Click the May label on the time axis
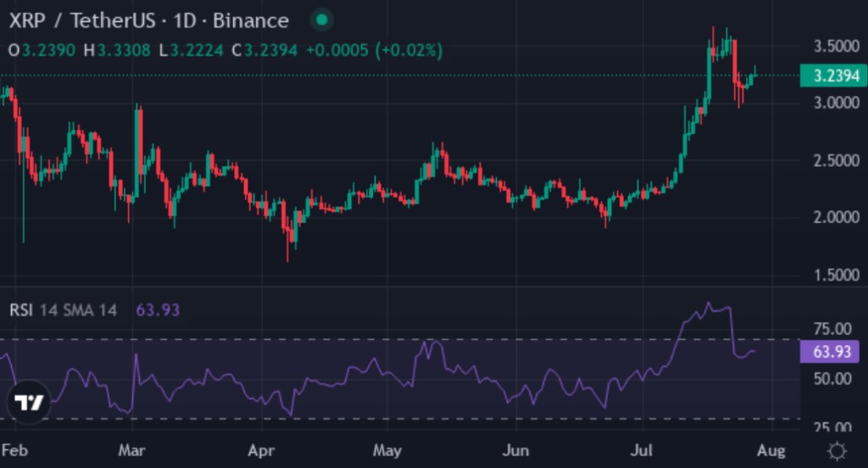 387,450
